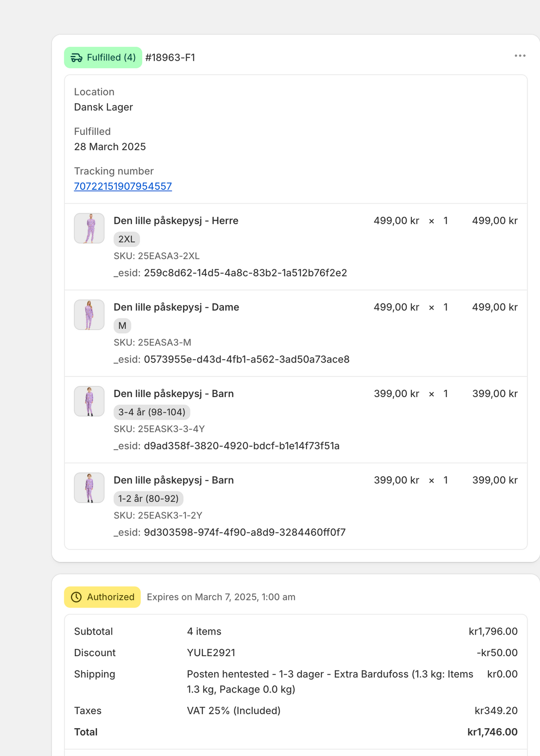
Task: Click the Barn 3-4 år product thumbnail
Action: [89, 401]
